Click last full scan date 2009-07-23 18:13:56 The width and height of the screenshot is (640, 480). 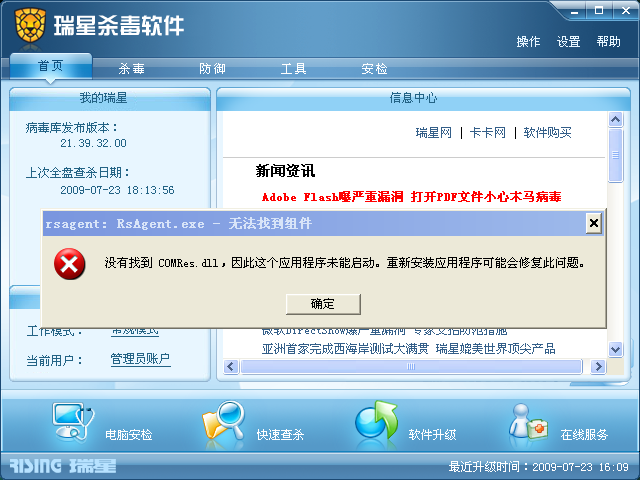[x=117, y=190]
